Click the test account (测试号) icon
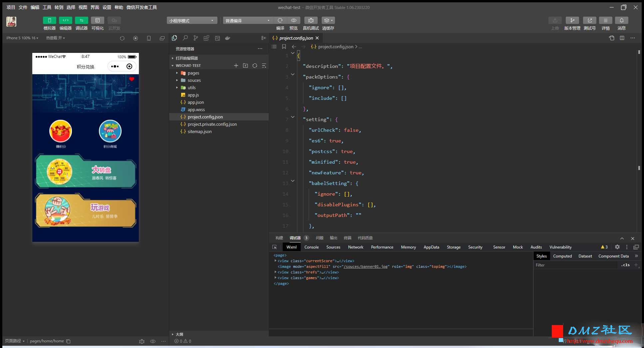Screen dimensions: 644x348 (589, 20)
